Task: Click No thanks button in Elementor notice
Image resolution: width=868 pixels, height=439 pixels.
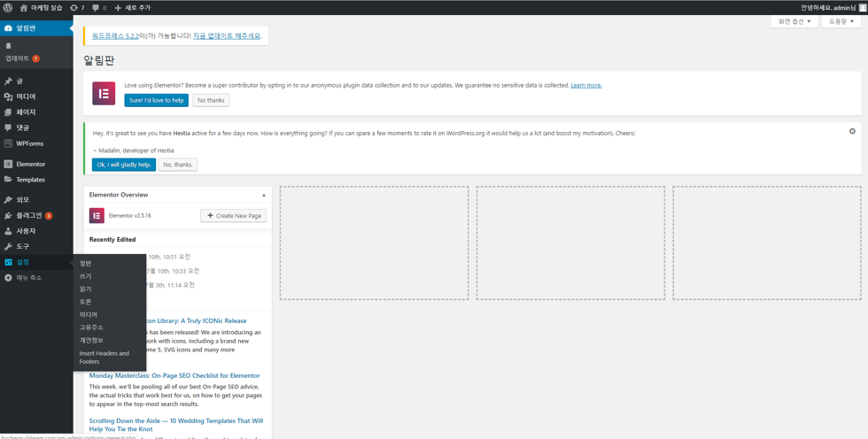Action: point(211,101)
